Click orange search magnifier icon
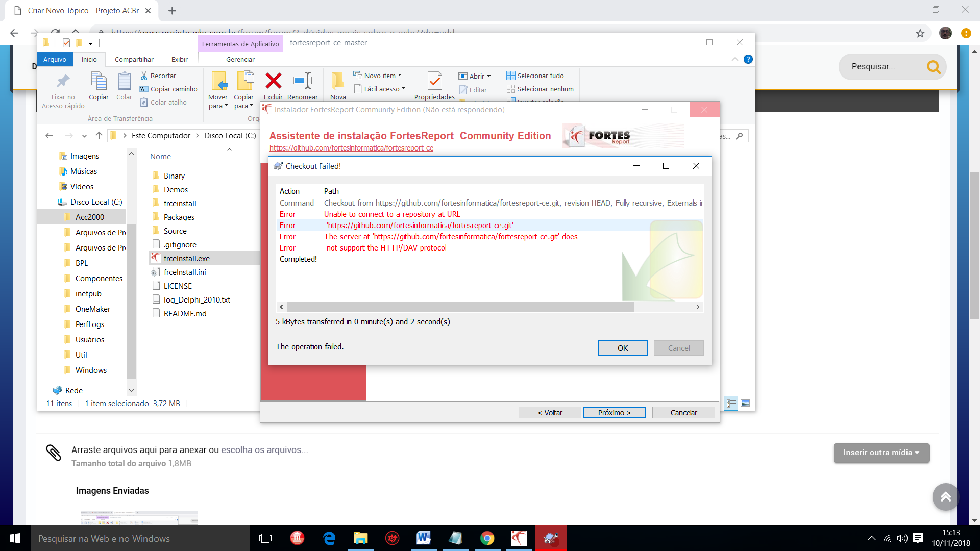The image size is (980, 551). click(x=934, y=67)
